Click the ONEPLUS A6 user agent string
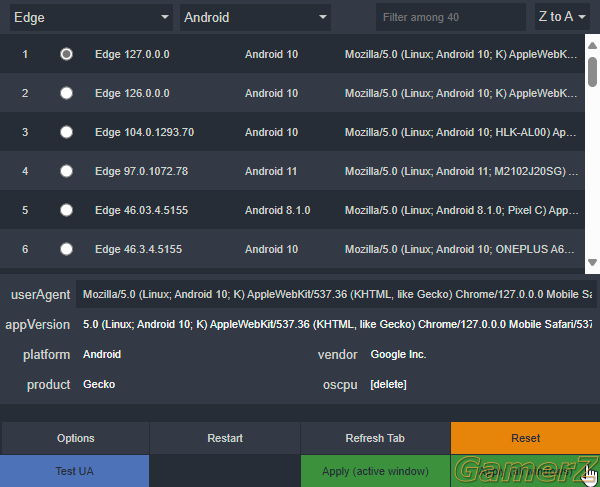This screenshot has height=487, width=600. tap(460, 249)
